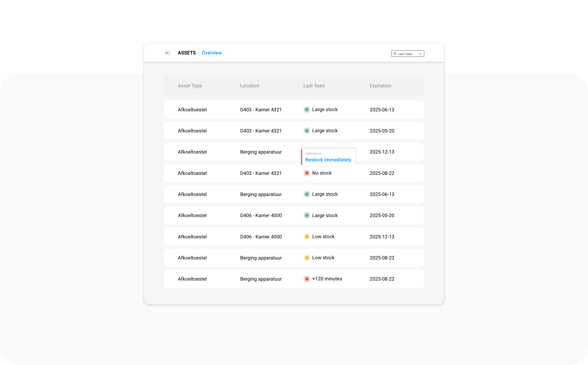Click green dot on D406 Large stock row
This screenshot has height=365, width=588.
(x=307, y=215)
